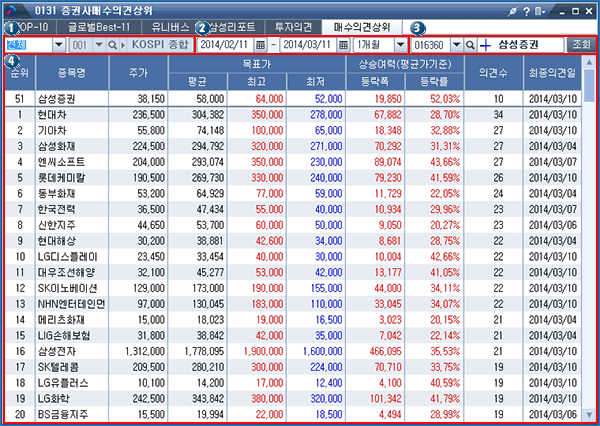Image resolution: width=600 pixels, height=426 pixels.
Task: Click the 최저 target price header
Action: pyautogui.click(x=316, y=82)
